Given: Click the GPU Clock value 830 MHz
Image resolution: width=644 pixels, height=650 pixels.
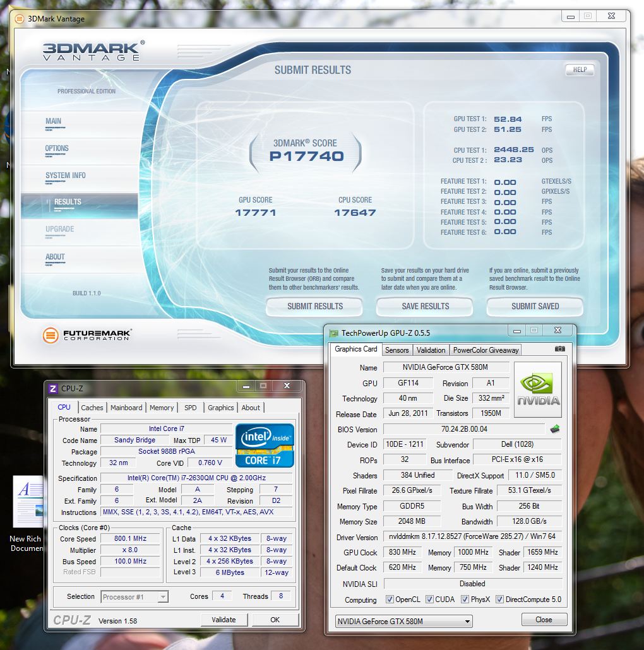Looking at the screenshot, I should 402,552.
